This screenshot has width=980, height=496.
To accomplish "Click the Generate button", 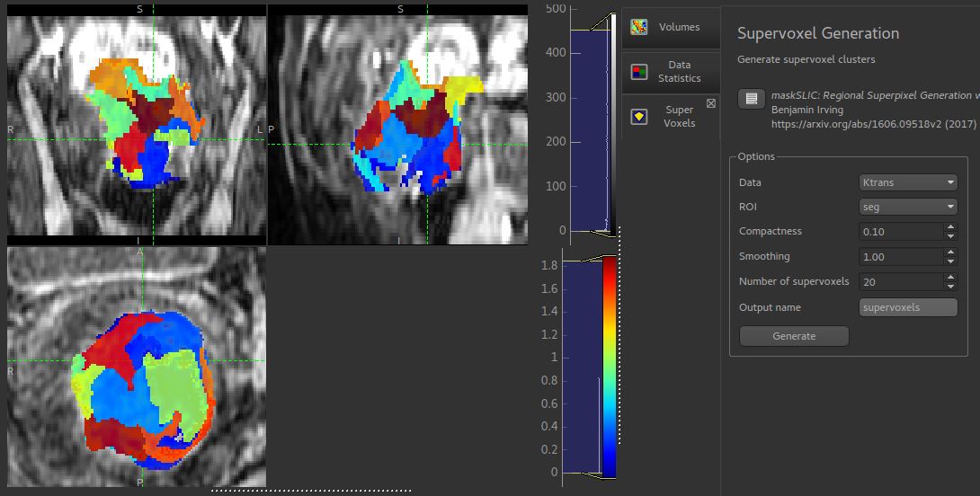I will click(794, 336).
